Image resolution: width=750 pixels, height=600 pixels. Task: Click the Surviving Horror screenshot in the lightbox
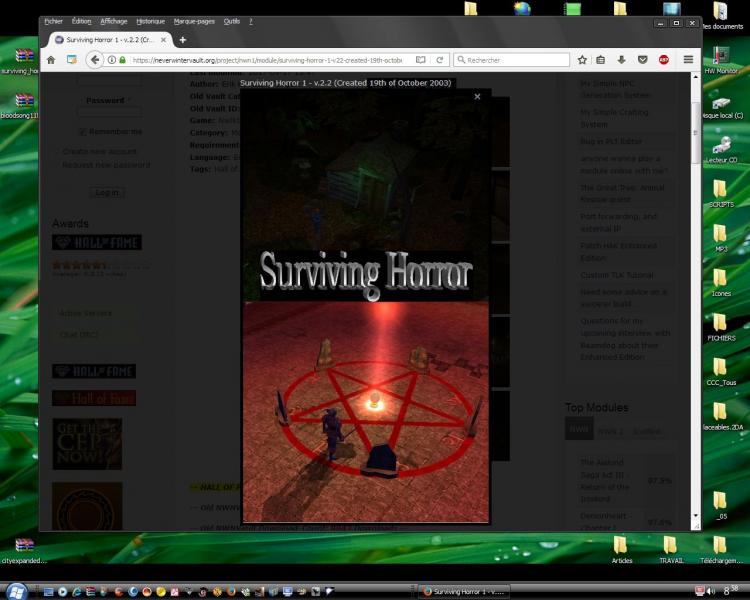[x=366, y=306]
